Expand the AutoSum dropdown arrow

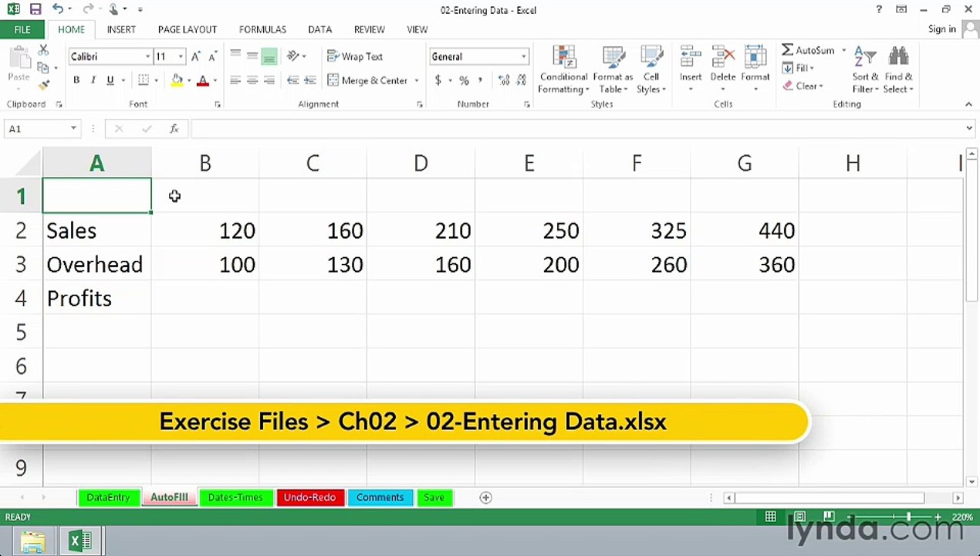click(x=844, y=50)
